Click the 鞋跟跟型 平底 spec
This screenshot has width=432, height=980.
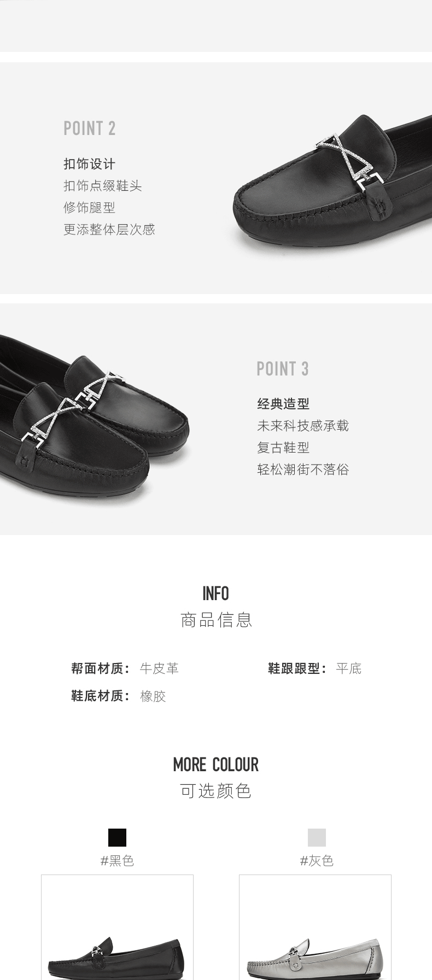pyautogui.click(x=314, y=668)
